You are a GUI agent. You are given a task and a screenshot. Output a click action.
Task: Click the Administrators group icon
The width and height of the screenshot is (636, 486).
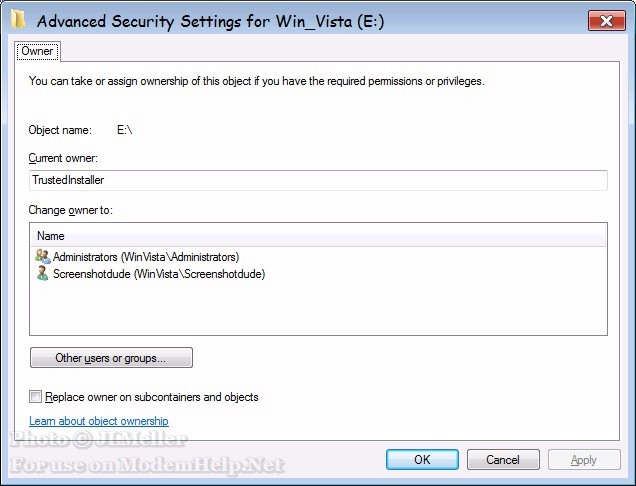42,257
